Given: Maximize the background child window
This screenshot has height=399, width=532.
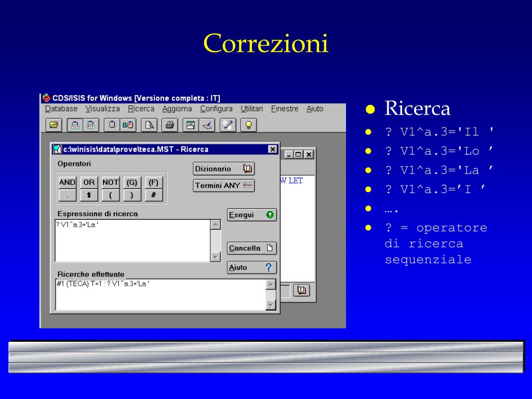Looking at the screenshot, I should coord(298,155).
